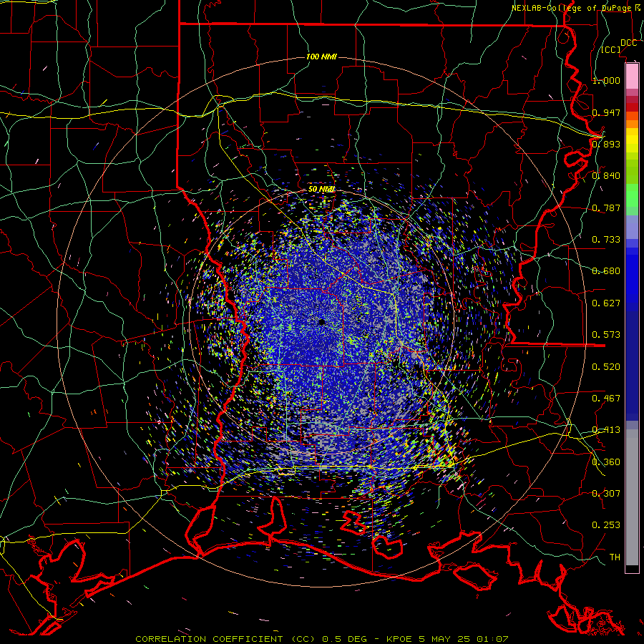The height and width of the screenshot is (644, 644).
Task: Click the 0.680 scale value
Action: point(606,271)
